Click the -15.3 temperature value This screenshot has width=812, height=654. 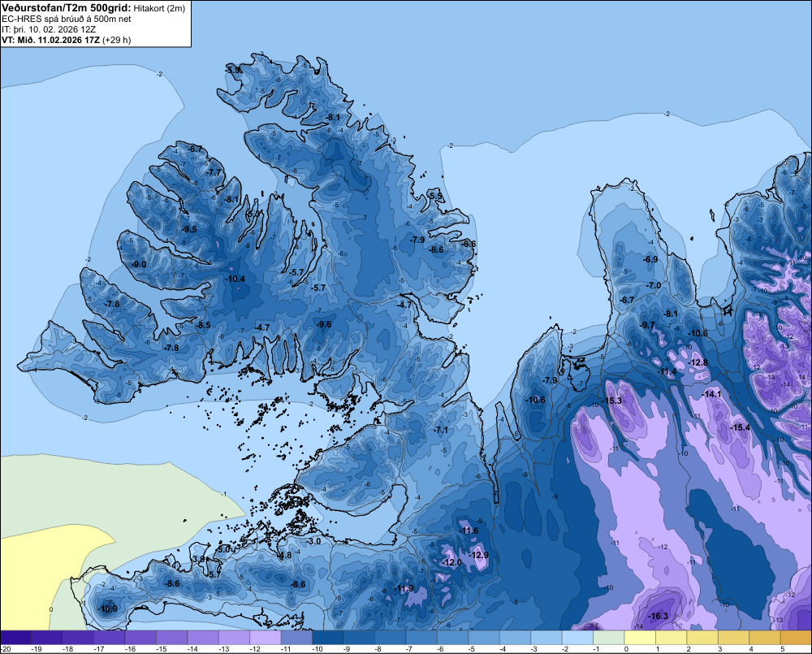(612, 401)
